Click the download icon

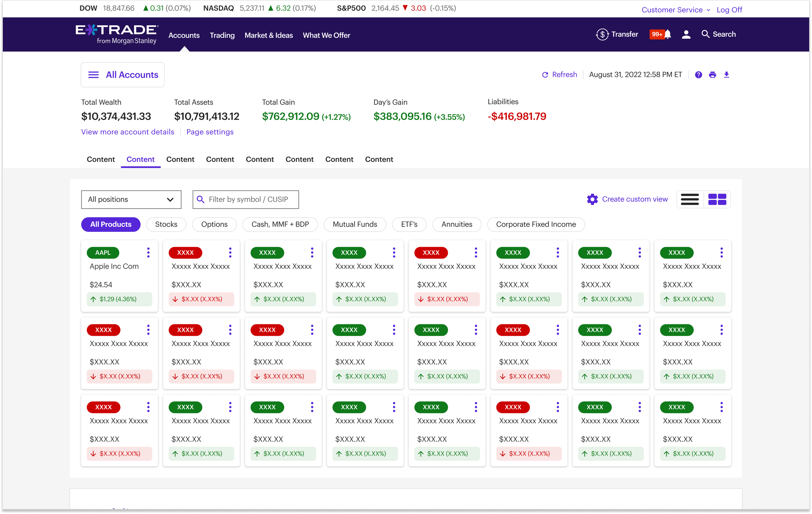tap(726, 75)
